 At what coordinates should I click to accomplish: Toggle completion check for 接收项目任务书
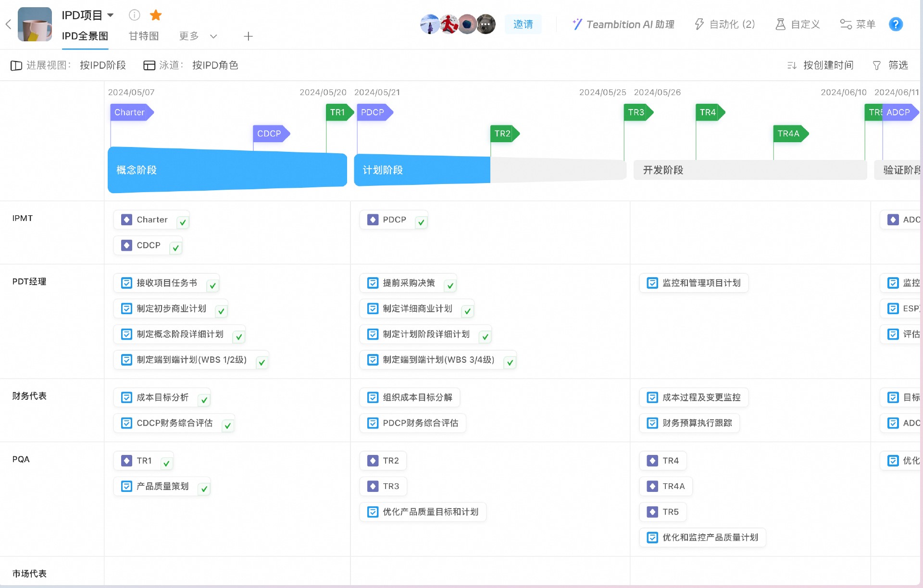point(212,285)
